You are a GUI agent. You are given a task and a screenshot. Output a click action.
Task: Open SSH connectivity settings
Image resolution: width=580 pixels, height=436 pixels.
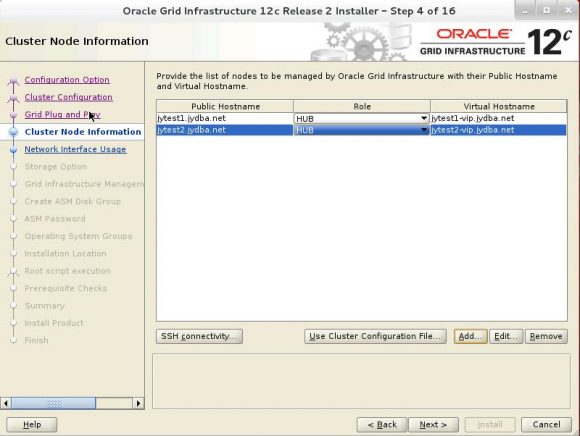[199, 336]
